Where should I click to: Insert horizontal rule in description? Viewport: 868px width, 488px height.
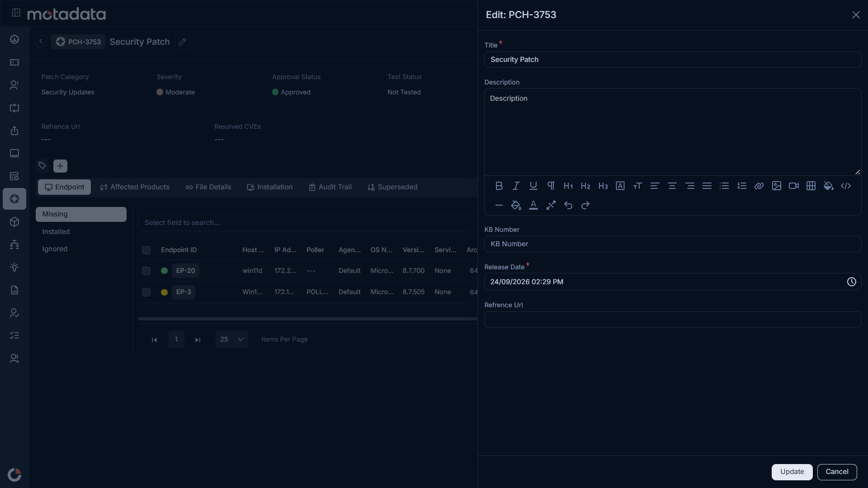tap(499, 205)
